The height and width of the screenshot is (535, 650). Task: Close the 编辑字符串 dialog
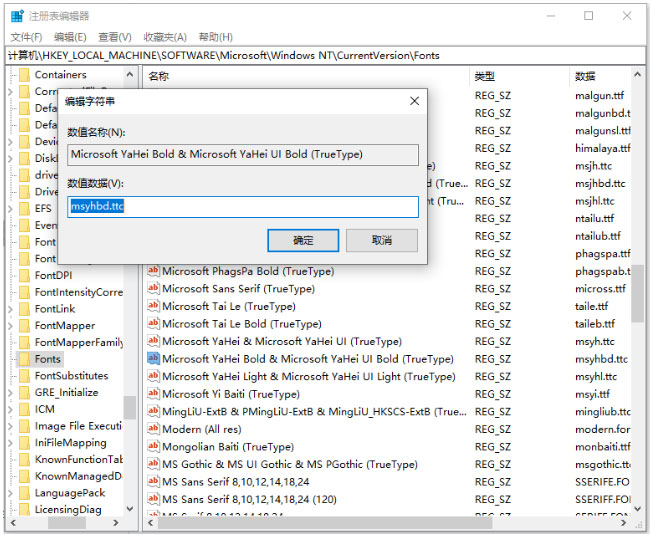(414, 101)
